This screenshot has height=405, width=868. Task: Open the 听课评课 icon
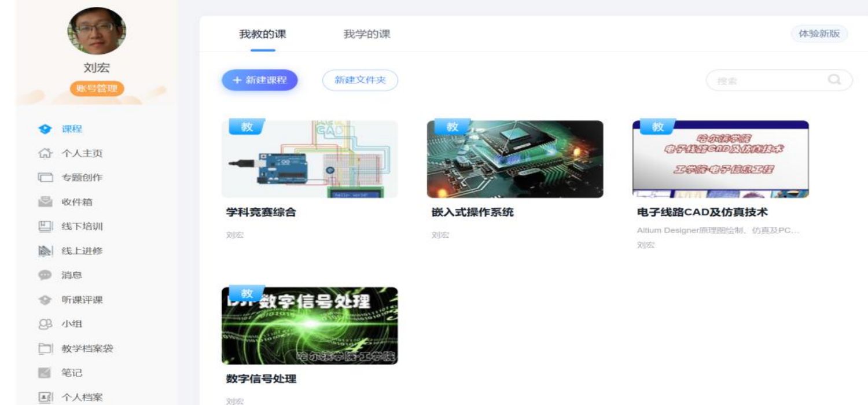45,300
